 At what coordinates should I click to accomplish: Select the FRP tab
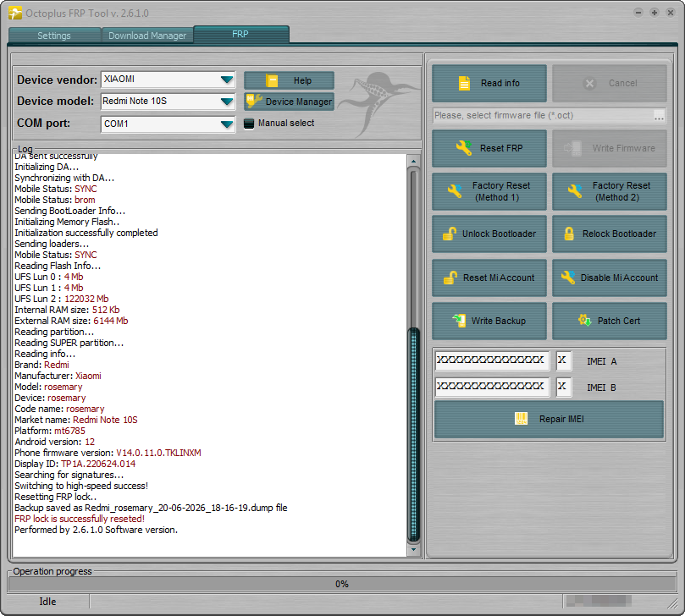[240, 34]
